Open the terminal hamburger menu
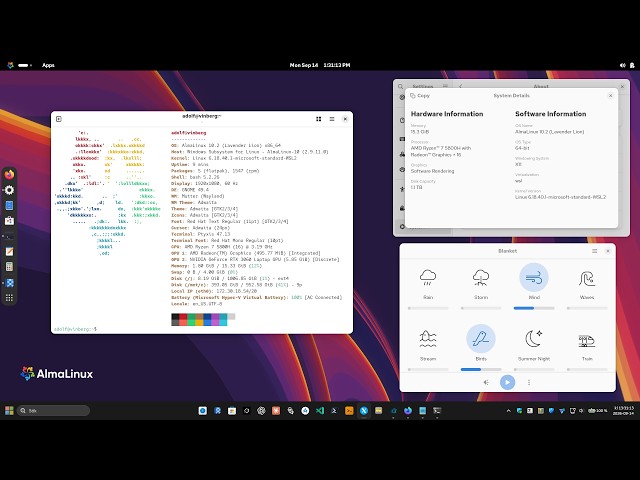The height and width of the screenshot is (480, 640). (x=332, y=119)
